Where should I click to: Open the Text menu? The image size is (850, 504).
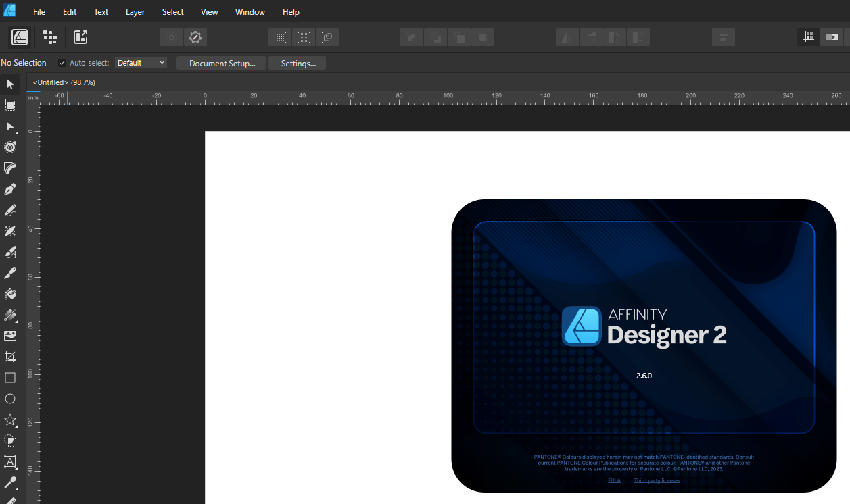[101, 12]
